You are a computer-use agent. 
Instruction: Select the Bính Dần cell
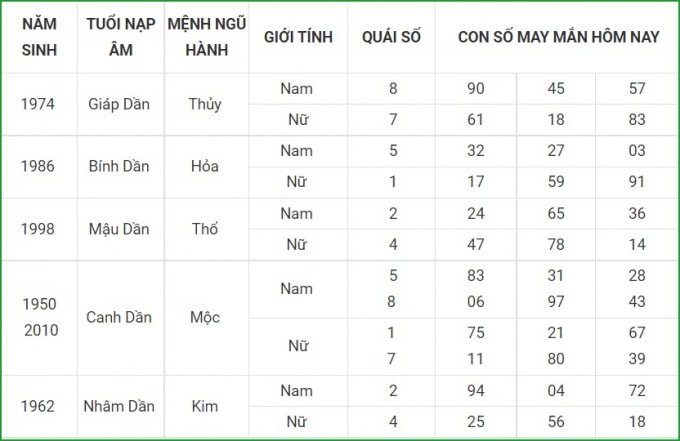[119, 167]
